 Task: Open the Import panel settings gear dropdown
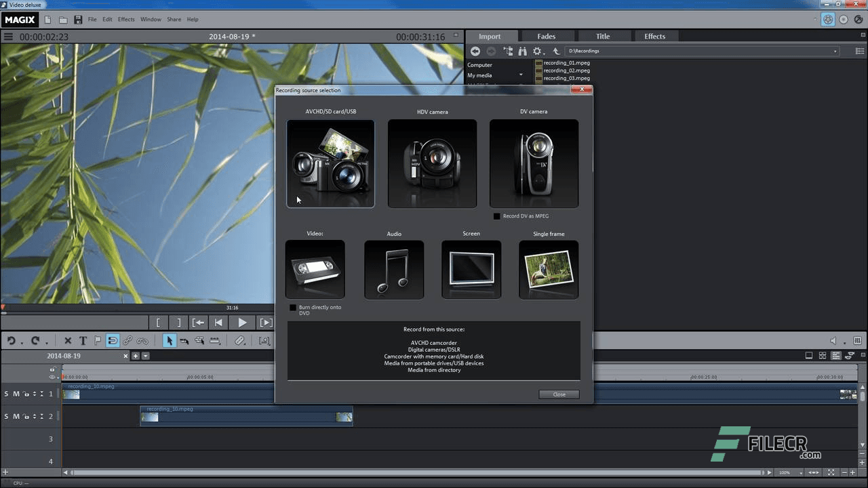tap(538, 51)
